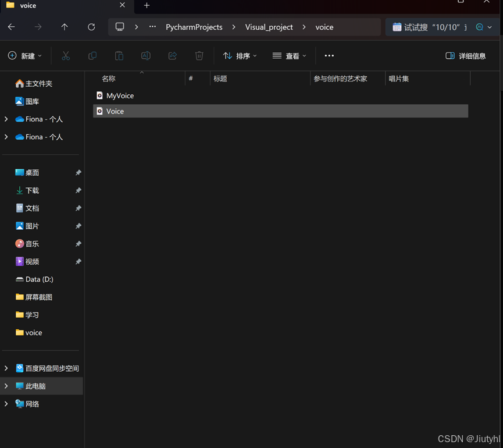Click the 新建 (New) button
This screenshot has height=448, width=503.
(x=24, y=55)
